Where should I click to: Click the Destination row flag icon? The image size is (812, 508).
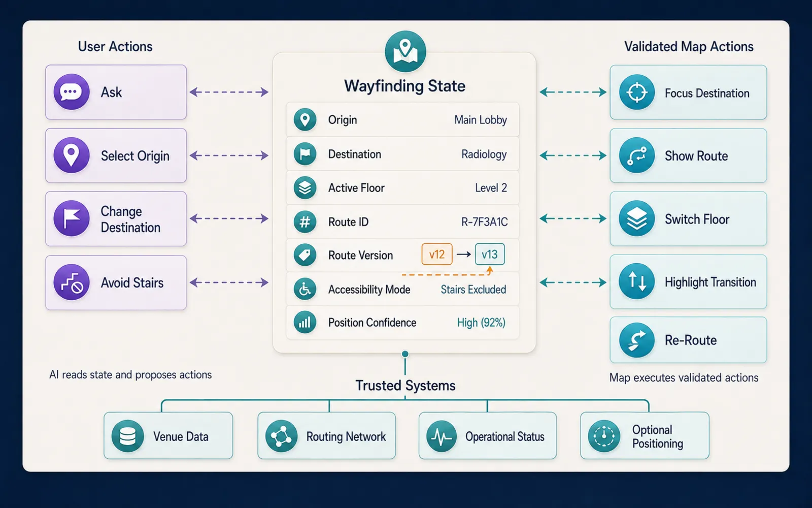pyautogui.click(x=305, y=154)
